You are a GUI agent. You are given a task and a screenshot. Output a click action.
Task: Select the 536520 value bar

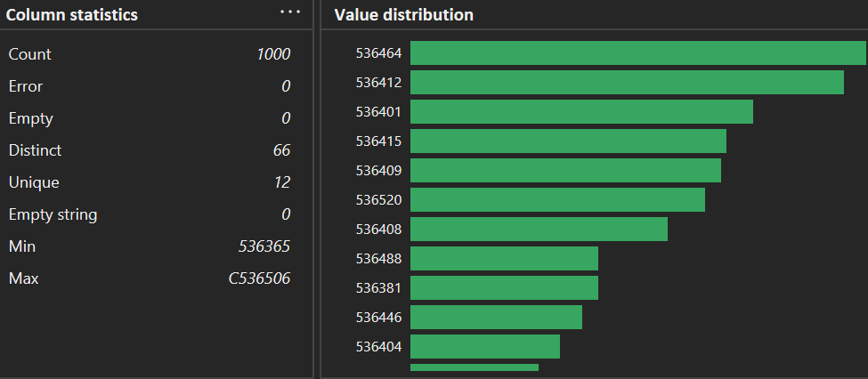[x=557, y=200]
